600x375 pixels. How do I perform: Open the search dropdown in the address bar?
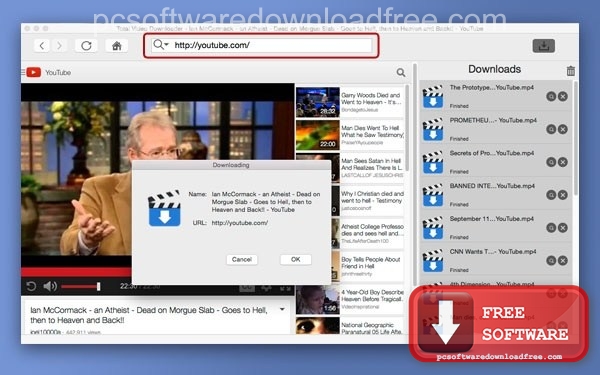160,45
